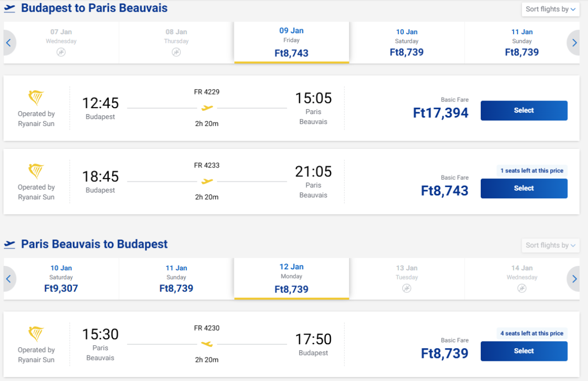Screen dimensions: 588x381
Task: Open Sort flights by dropdown for outbound
Action: (550, 9)
